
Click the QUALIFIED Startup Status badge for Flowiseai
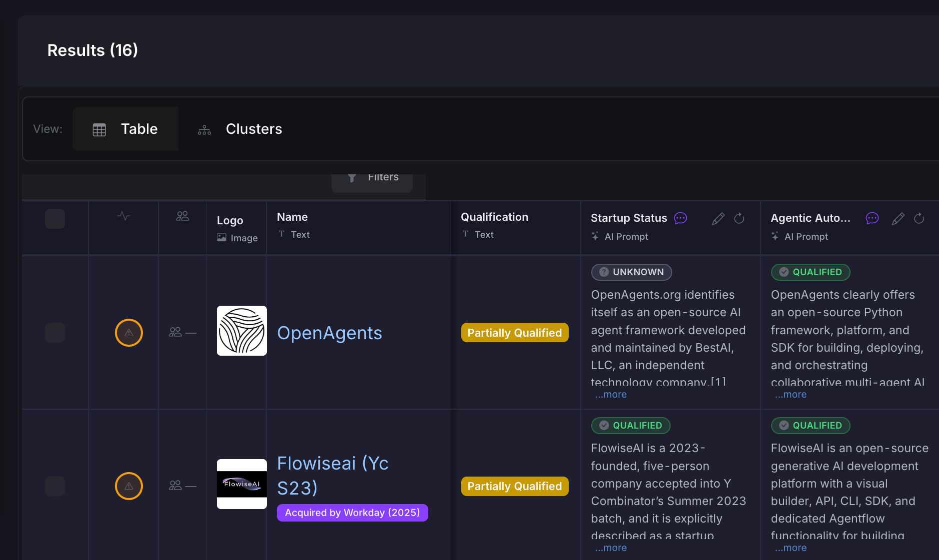pos(631,426)
